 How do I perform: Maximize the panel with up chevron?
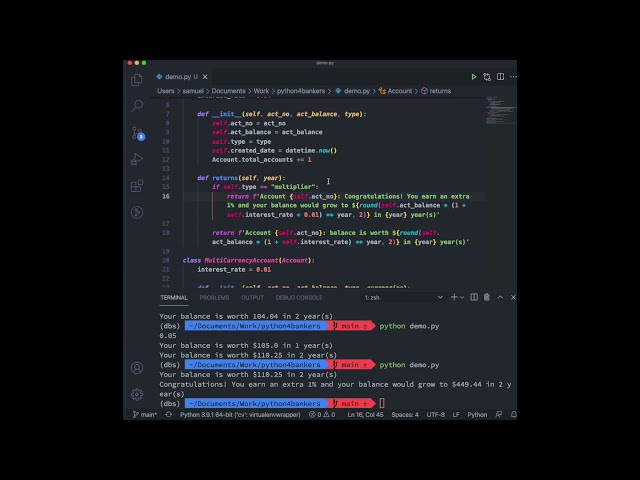pos(500,297)
